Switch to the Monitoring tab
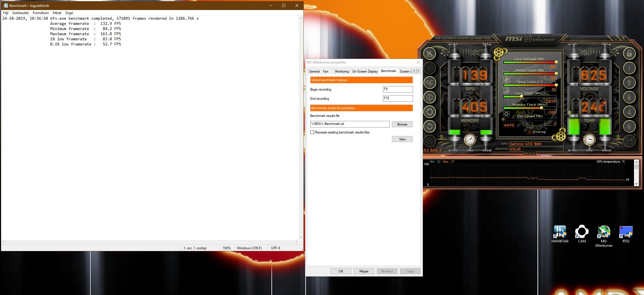 point(342,71)
